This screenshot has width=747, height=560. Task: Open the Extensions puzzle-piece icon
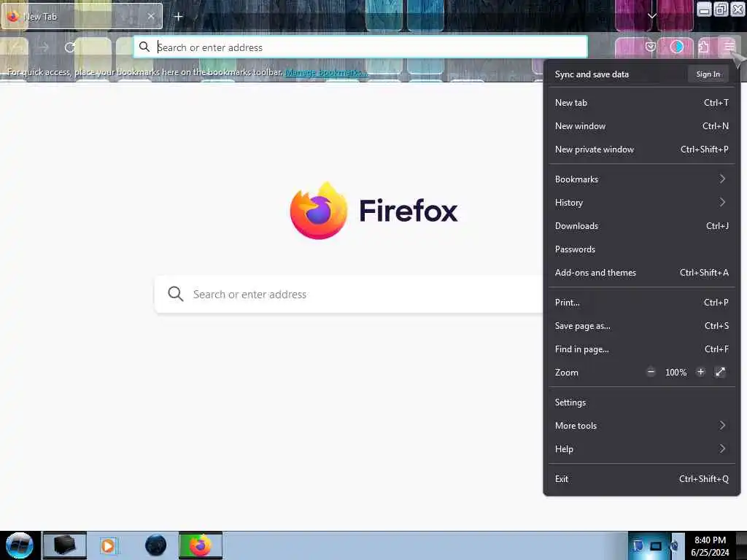(x=704, y=47)
